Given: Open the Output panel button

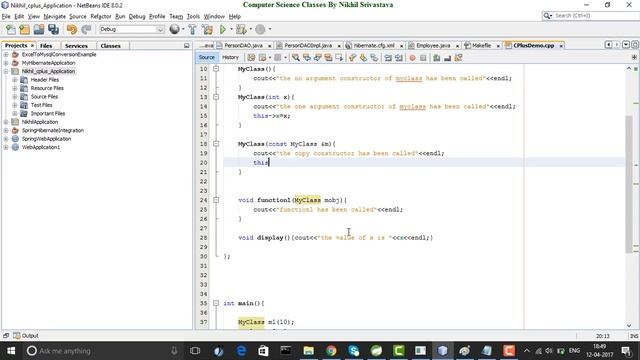Looking at the screenshot, I should point(26,336).
